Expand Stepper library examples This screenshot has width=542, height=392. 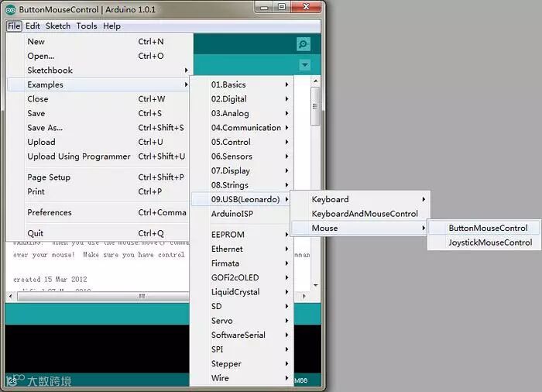[242, 364]
